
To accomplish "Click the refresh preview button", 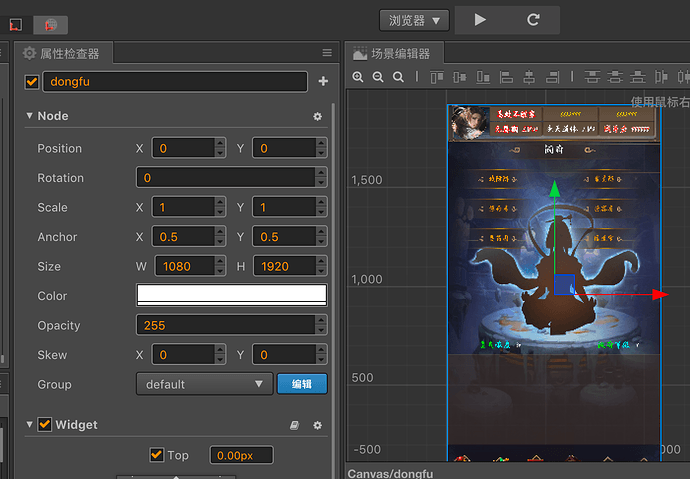I will click(533, 20).
